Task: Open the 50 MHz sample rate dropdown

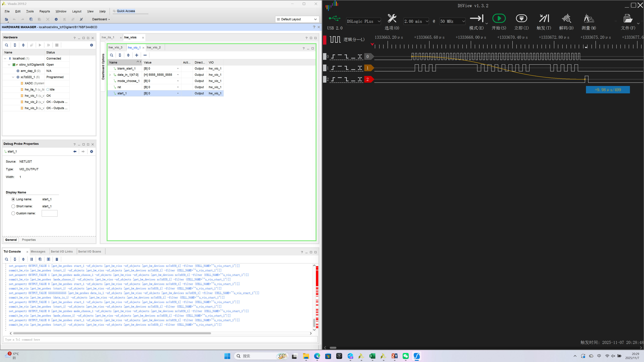Action: point(452,21)
